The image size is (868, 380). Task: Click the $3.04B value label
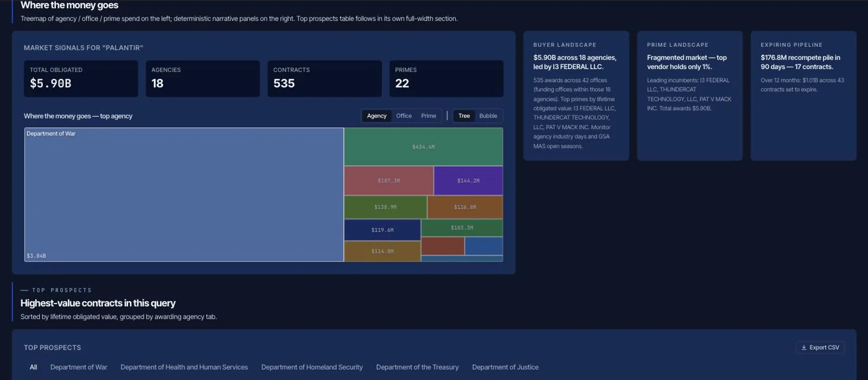[x=36, y=256]
